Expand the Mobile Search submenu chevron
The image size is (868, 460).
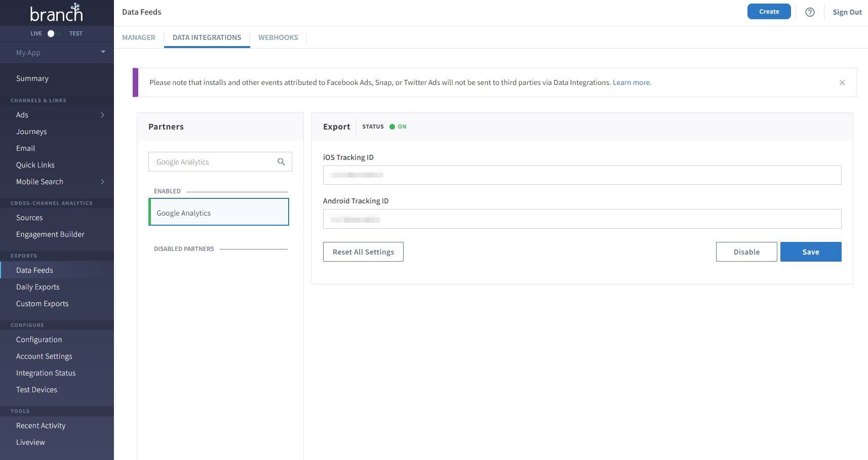[x=103, y=182]
